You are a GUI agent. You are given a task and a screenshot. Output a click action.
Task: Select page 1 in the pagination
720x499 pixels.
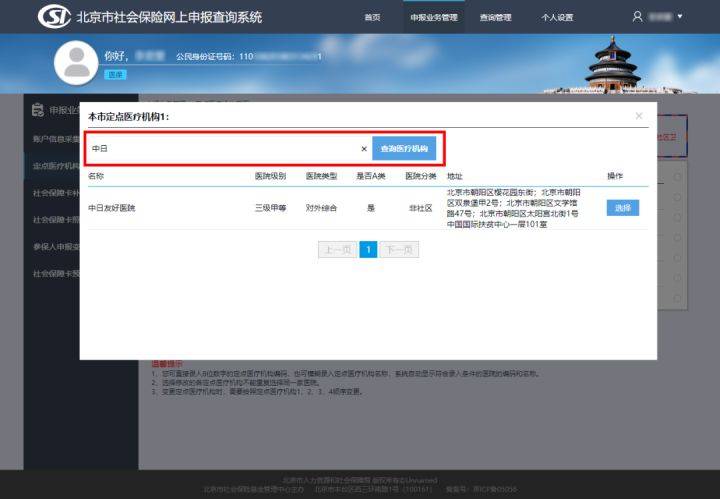[368, 250]
